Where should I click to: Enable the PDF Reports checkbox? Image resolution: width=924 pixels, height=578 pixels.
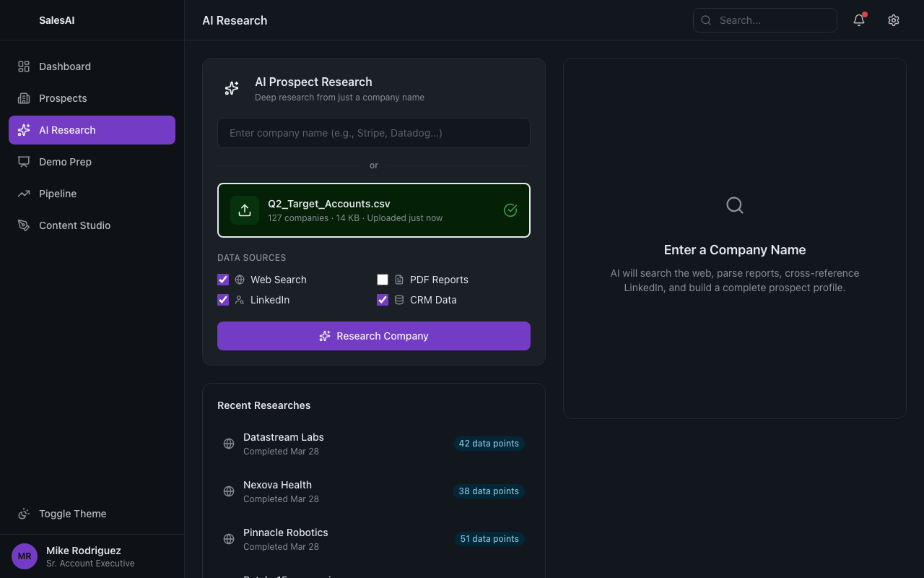(x=383, y=280)
